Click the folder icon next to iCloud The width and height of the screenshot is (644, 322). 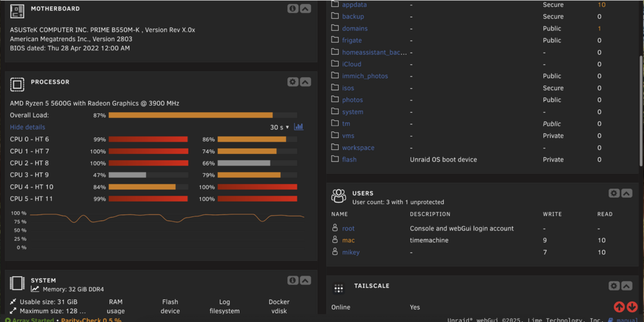[335, 64]
